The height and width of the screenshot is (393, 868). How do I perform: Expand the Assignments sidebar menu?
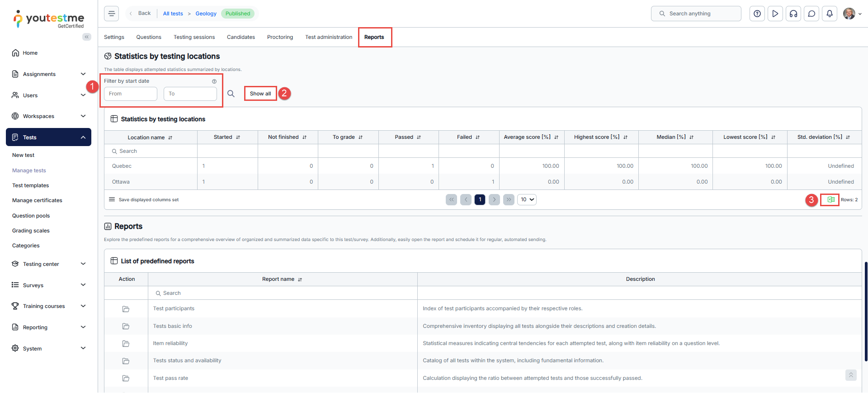click(83, 74)
